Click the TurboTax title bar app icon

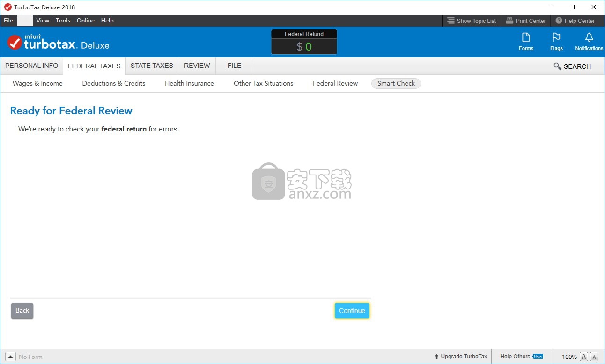(x=7, y=7)
